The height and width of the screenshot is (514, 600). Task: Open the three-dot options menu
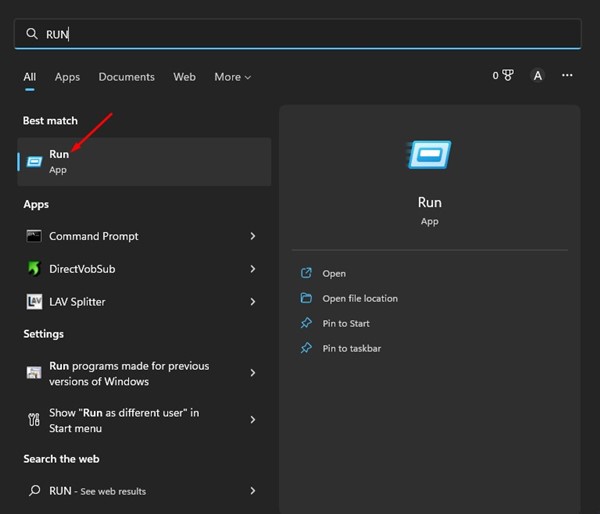pyautogui.click(x=567, y=76)
